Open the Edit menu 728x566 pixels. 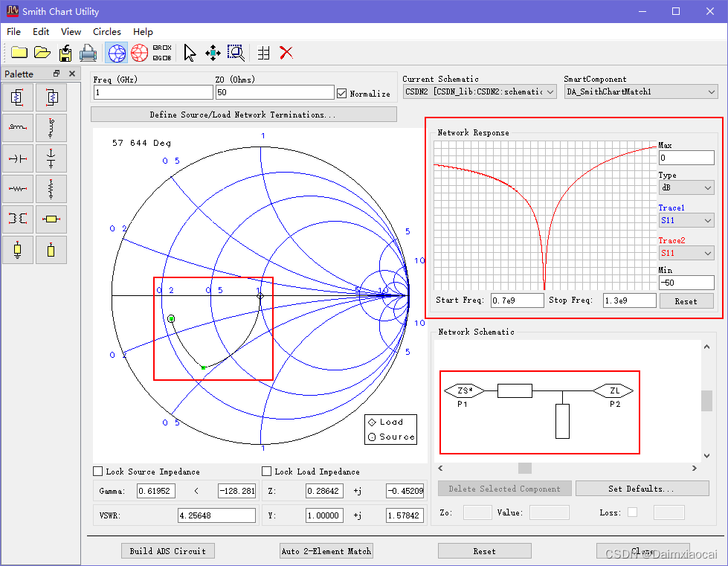tap(41, 31)
